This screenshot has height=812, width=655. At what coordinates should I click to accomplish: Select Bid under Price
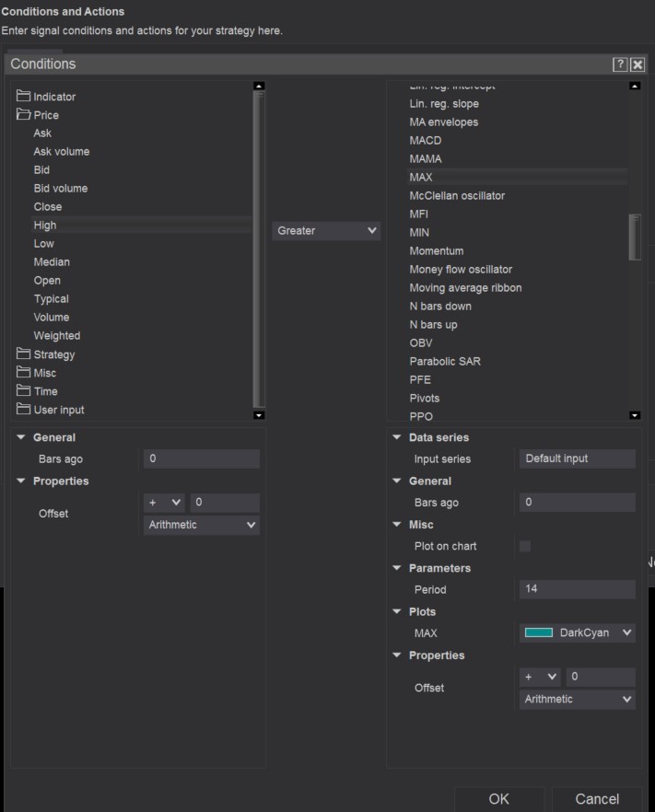41,169
